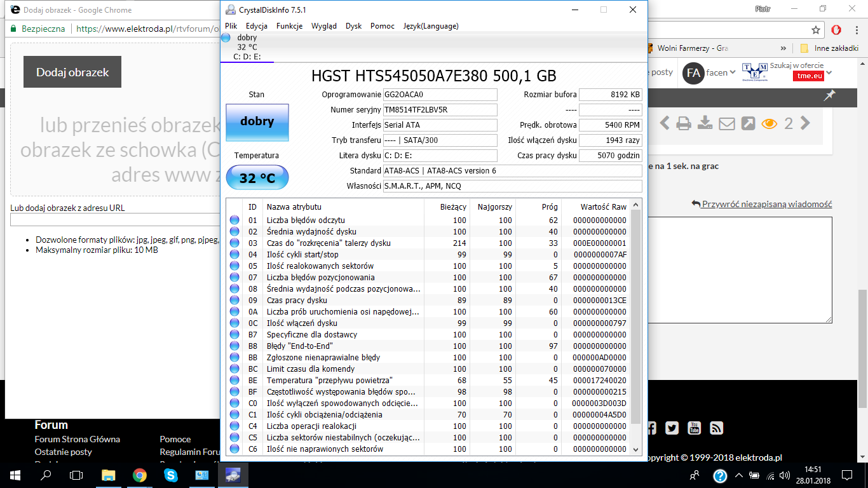Open the blue help icon in the system tray
This screenshot has width=868, height=488.
click(x=719, y=475)
